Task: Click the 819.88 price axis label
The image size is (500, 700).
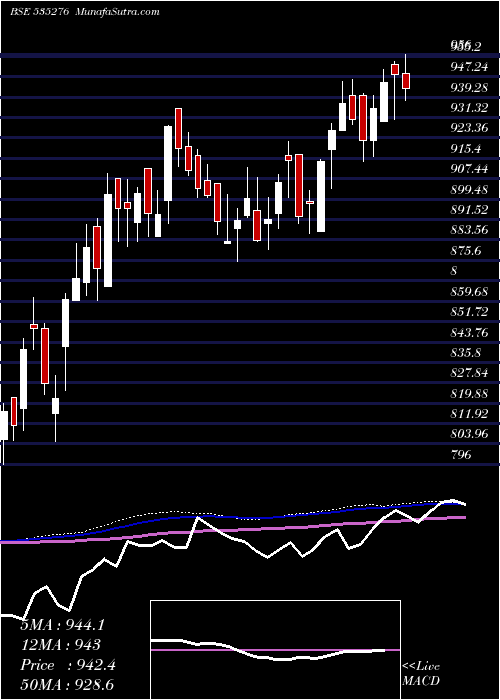Action: click(469, 393)
